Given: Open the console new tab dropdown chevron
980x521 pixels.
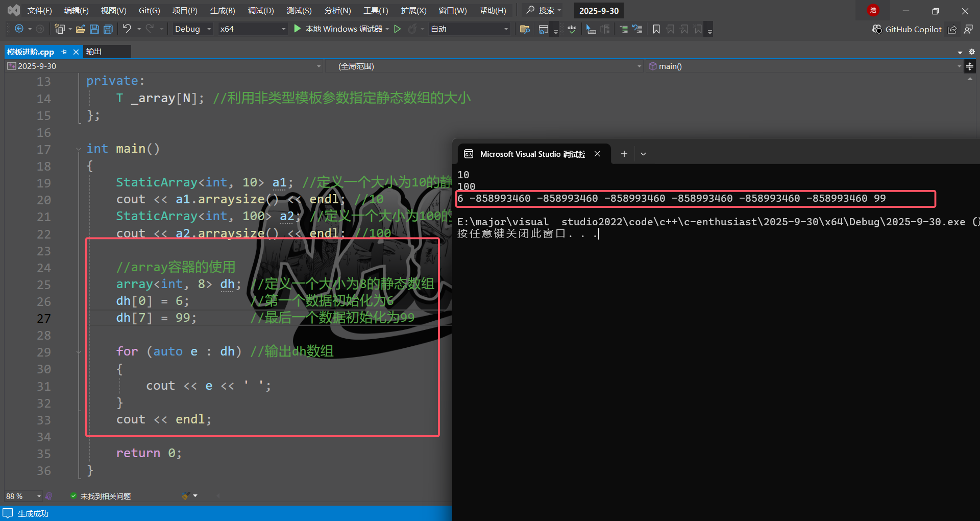Looking at the screenshot, I should (x=643, y=154).
